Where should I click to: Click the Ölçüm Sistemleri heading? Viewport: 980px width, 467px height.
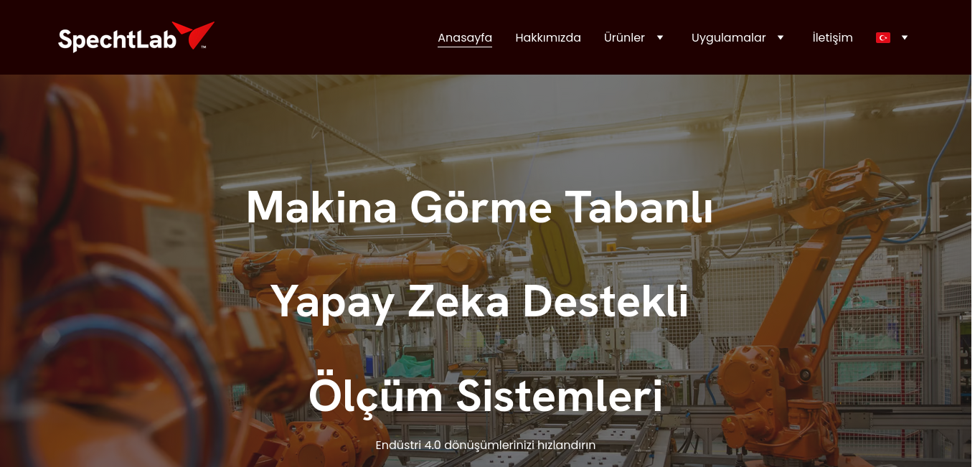tap(486, 396)
